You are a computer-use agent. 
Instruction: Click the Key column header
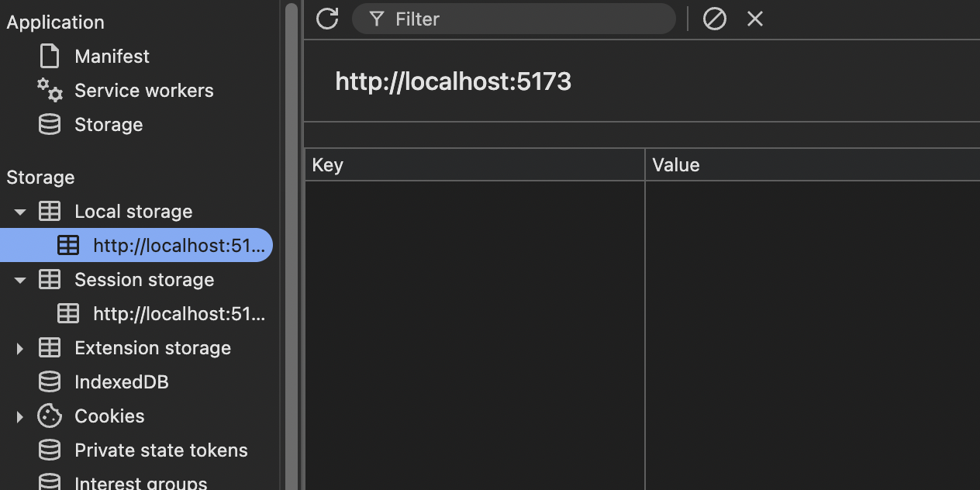click(x=474, y=165)
